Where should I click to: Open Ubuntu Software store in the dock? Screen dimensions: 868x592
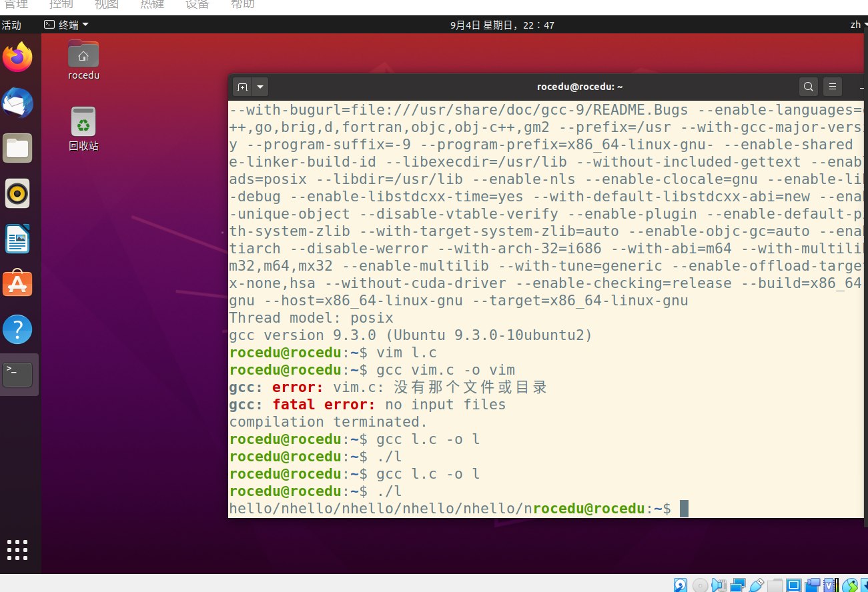pyautogui.click(x=17, y=284)
